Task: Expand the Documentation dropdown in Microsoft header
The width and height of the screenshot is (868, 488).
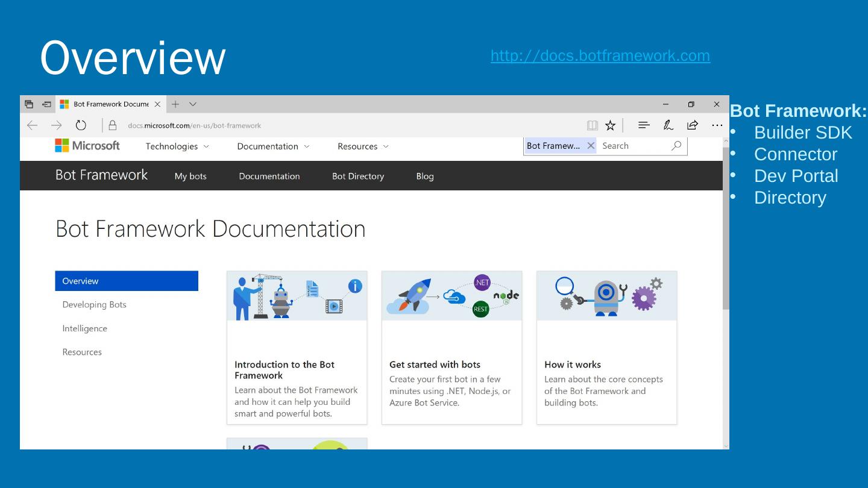Action: [273, 146]
